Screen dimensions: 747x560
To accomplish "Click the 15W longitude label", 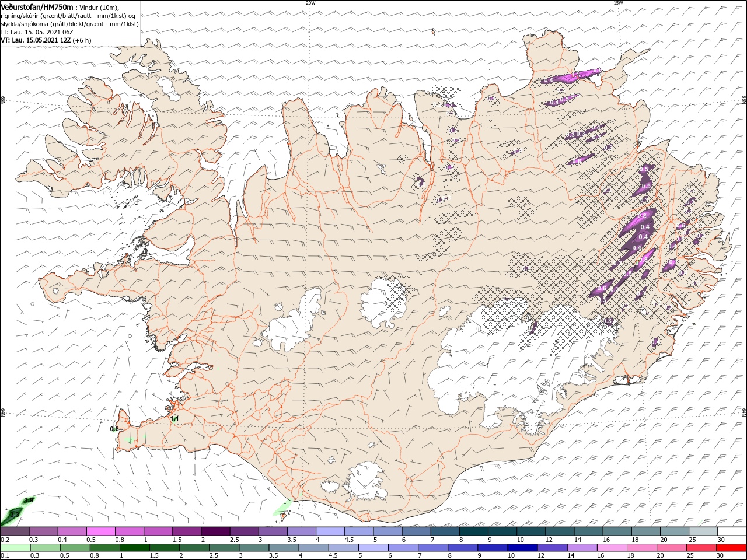I will coord(618,3).
